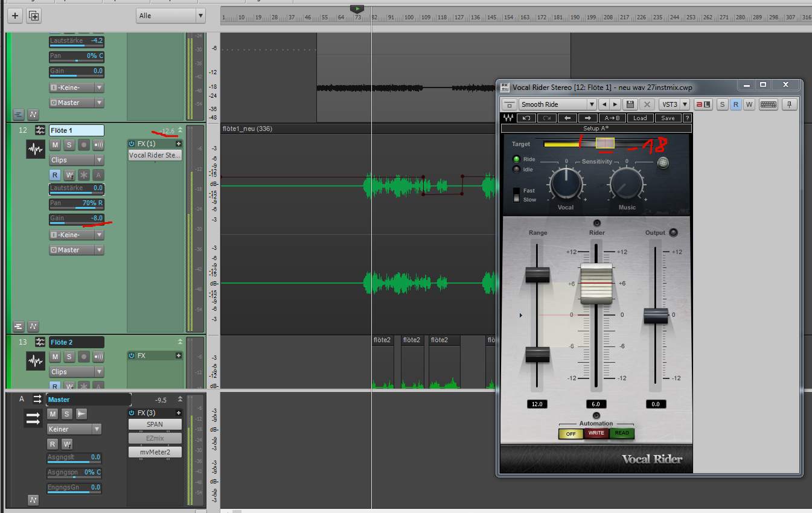Toggle automation read on Flöte 1
812x513 pixels.
[x=55, y=175]
